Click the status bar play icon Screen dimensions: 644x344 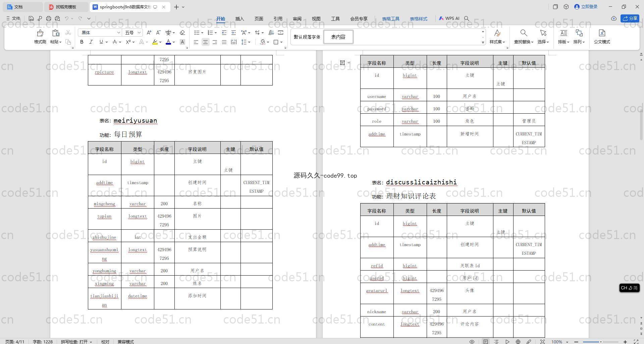[x=507, y=342]
